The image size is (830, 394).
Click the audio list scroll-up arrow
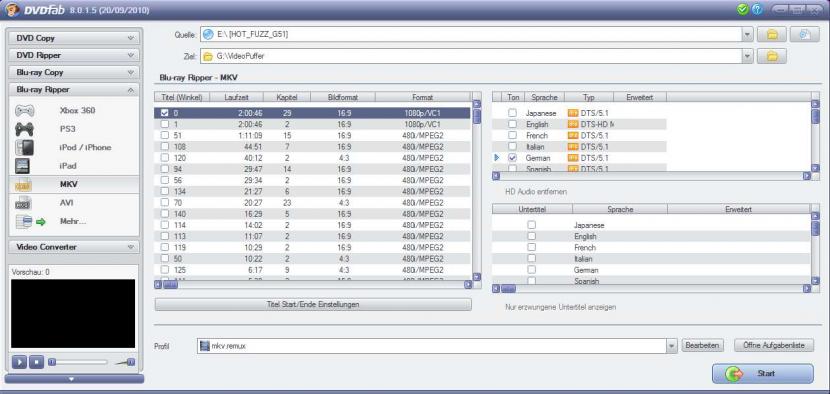point(815,105)
